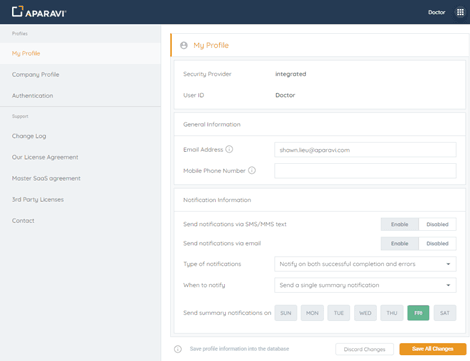Click the Notification Information section heading
The width and height of the screenshot is (470, 361).
pyautogui.click(x=217, y=200)
